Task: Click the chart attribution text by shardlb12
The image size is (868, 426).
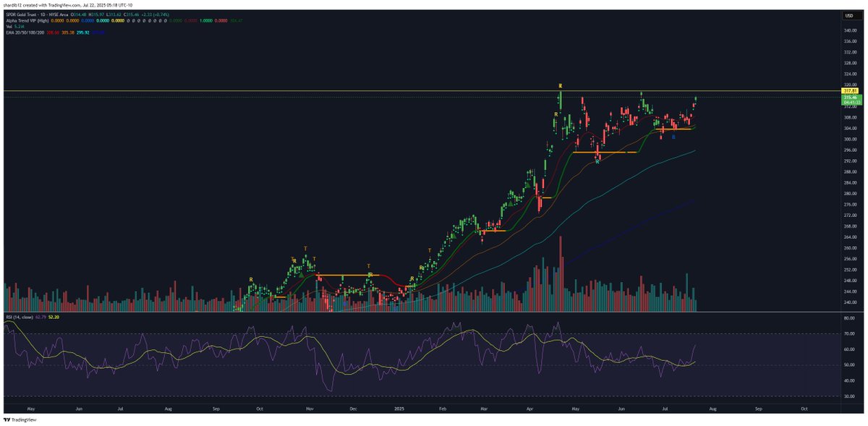Action: pos(68,5)
